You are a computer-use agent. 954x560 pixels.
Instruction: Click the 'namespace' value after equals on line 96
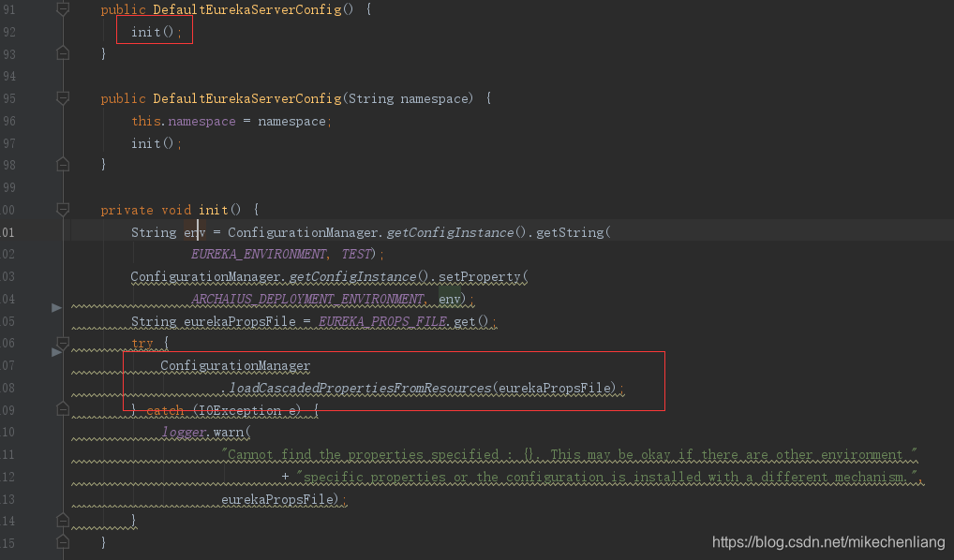[291, 121]
